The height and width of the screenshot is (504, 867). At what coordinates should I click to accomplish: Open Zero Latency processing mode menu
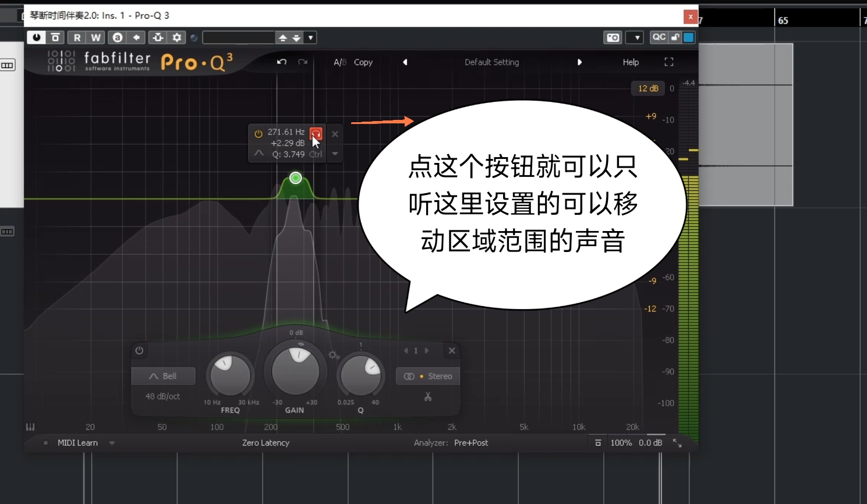point(266,443)
